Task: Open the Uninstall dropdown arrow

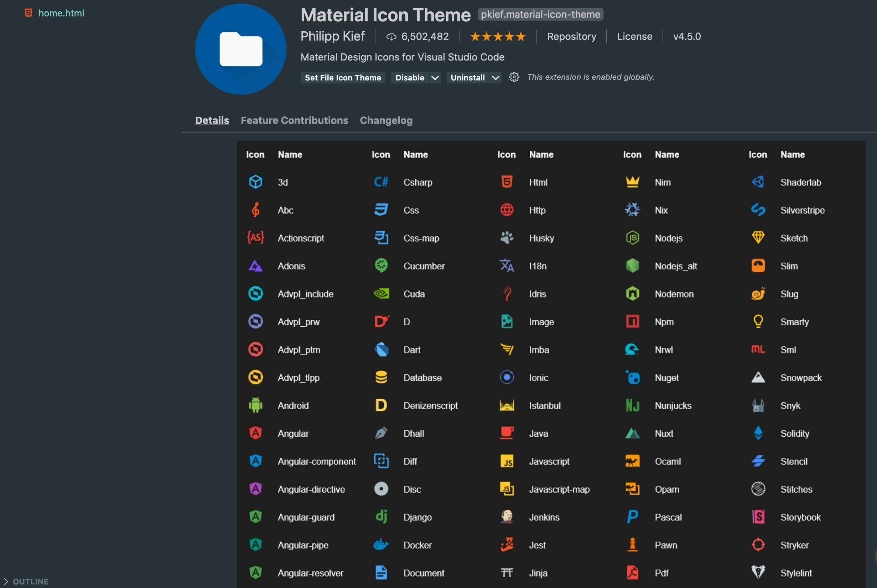Action: tap(495, 78)
